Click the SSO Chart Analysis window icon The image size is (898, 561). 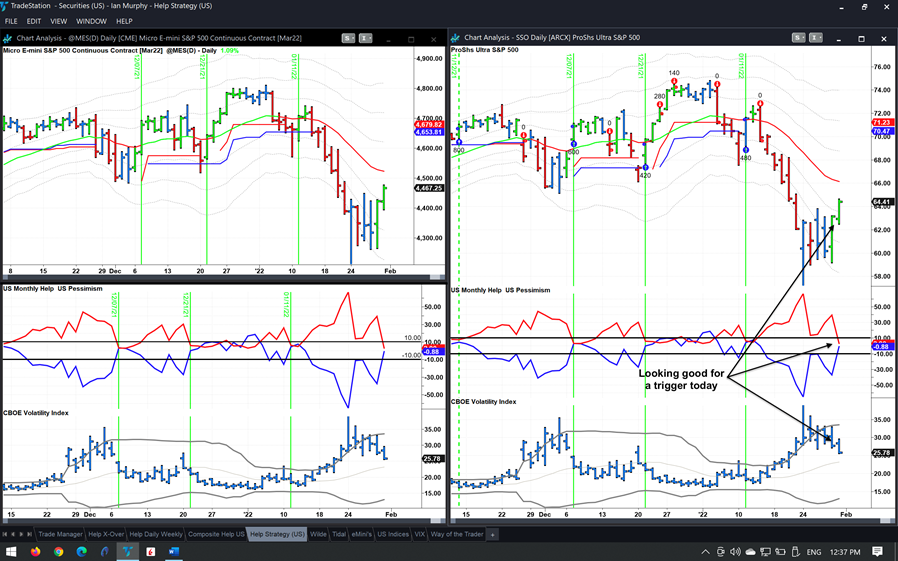coord(456,37)
